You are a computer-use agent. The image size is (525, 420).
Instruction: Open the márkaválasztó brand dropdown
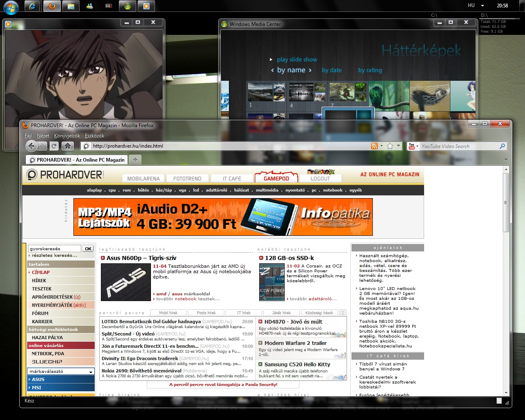61,371
